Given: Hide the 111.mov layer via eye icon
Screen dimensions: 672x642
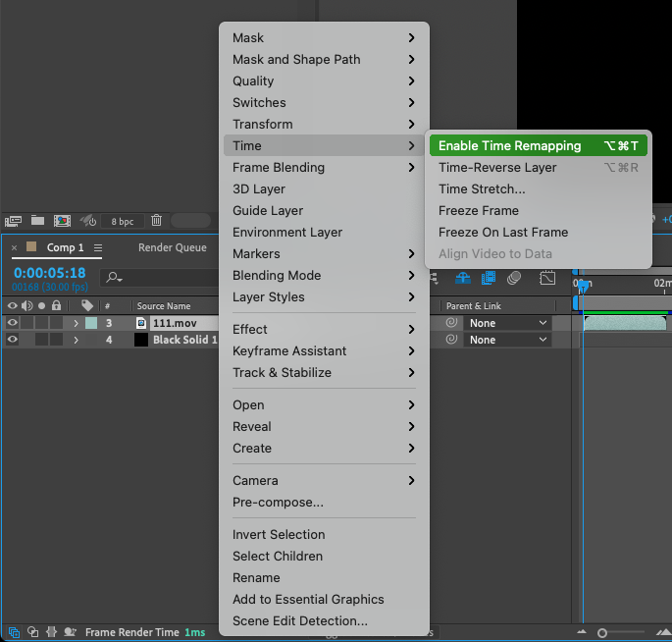Looking at the screenshot, I should (13, 323).
